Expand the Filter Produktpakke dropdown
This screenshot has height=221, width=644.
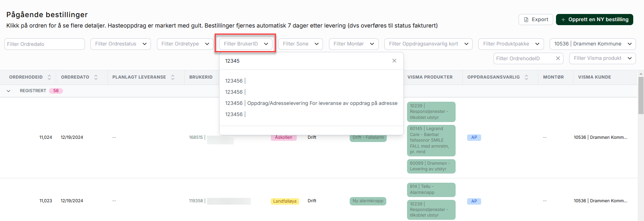coord(511,44)
